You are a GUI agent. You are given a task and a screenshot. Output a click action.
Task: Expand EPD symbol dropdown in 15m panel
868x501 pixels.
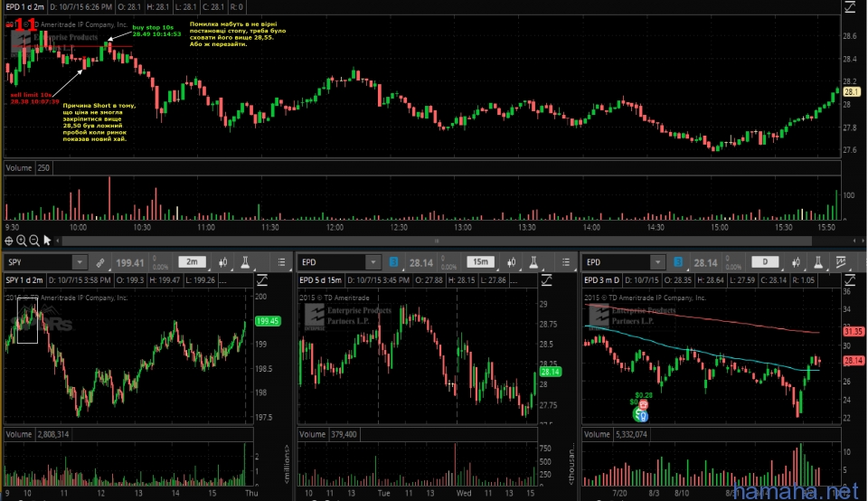(373, 262)
